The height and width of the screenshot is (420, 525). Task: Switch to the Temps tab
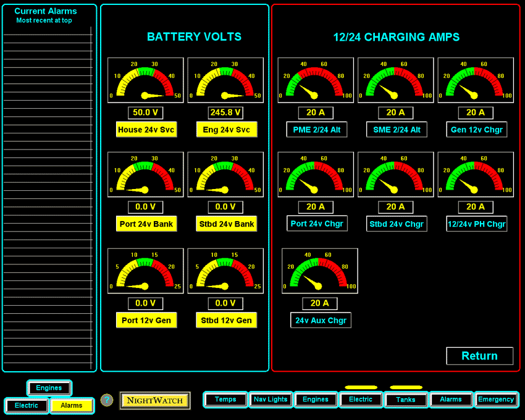225,400
